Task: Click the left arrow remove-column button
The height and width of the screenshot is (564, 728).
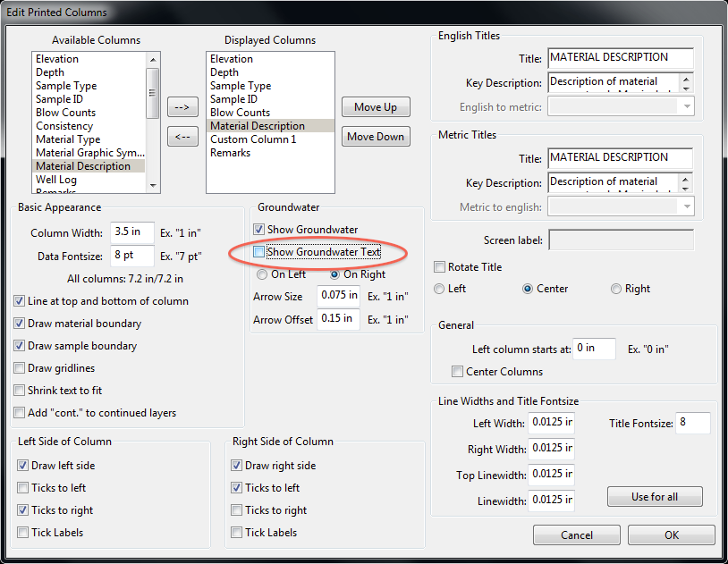Action: [182, 137]
